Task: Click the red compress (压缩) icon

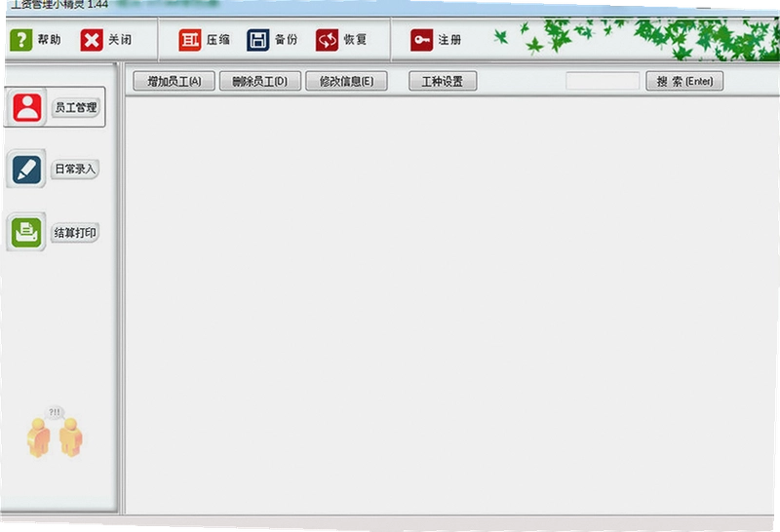Action: [x=190, y=40]
